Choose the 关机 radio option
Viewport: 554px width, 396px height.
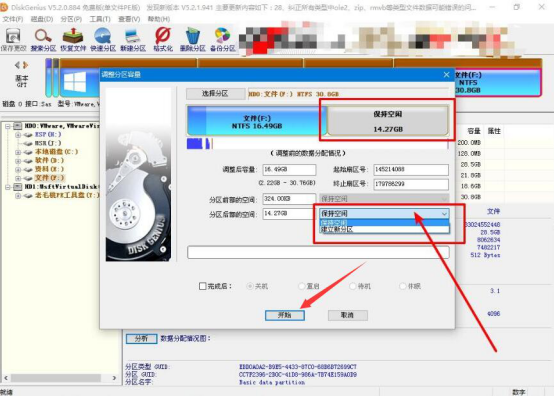(250, 286)
